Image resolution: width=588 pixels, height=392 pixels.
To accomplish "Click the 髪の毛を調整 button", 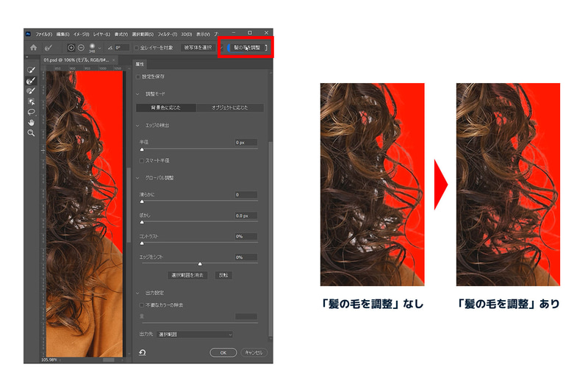I will 247,48.
